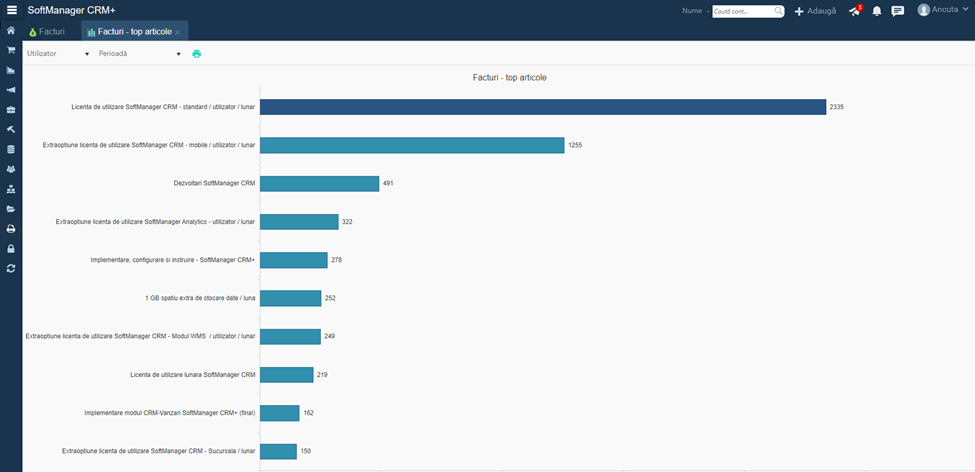Click label 'Implementare modul CRM-Vanzari SoftManager CRM+ (final)'
Viewport: 975px width, 472px height.
(170, 413)
